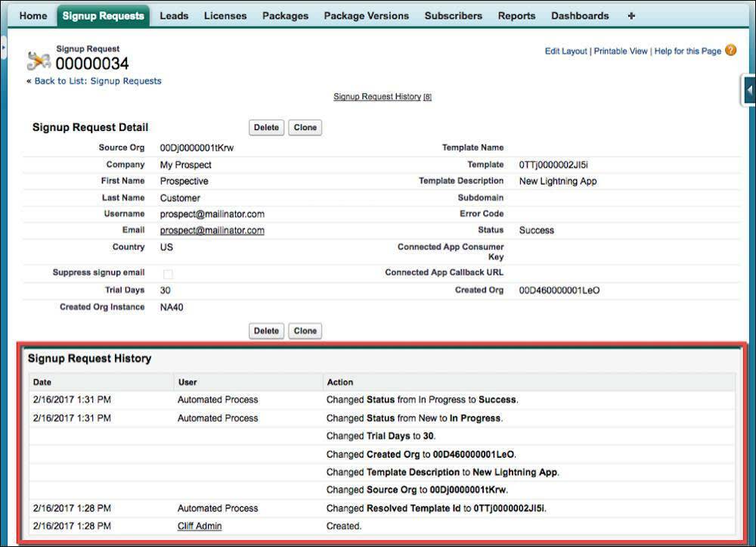The height and width of the screenshot is (547, 756).
Task: Open help via the orange question mark icon
Action: pyautogui.click(x=729, y=50)
